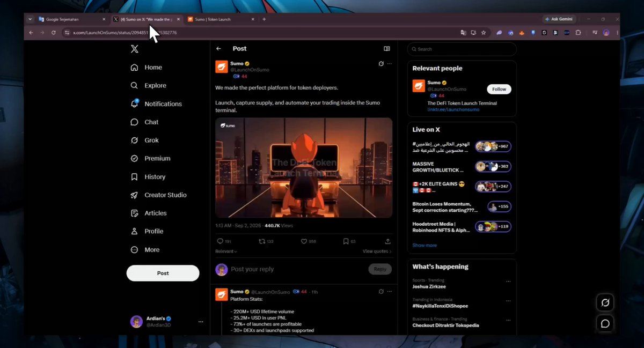Like the post with 958 likes
The height and width of the screenshot is (348, 644).
[308, 241]
